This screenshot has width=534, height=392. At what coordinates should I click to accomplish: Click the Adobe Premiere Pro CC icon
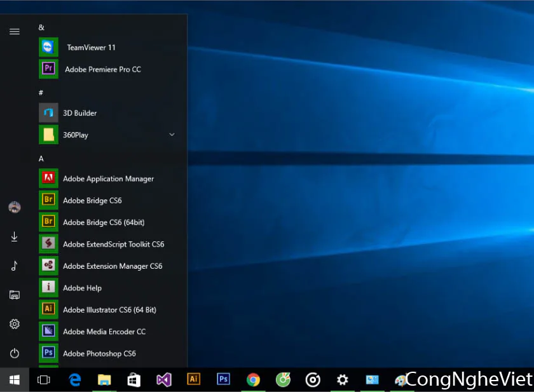49,69
